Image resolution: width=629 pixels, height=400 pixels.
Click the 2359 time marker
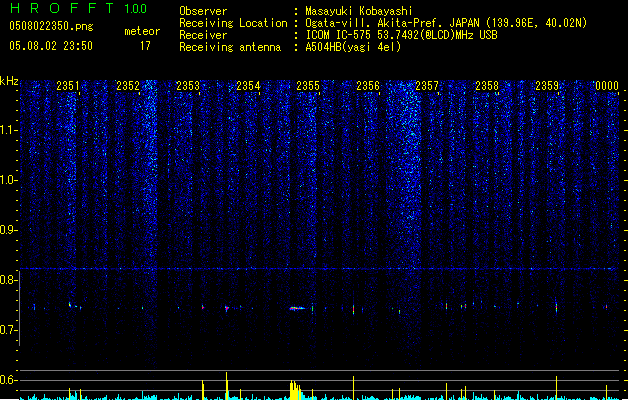[x=547, y=86]
